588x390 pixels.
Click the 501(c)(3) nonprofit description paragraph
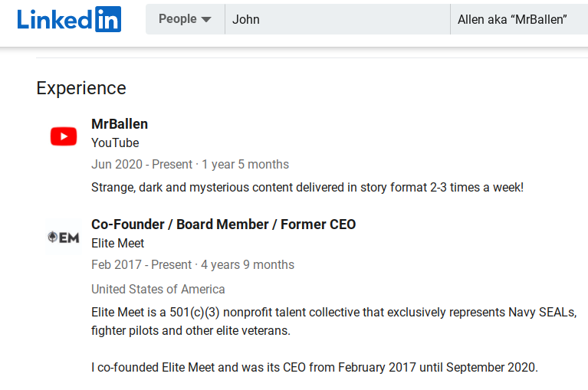pyautogui.click(x=333, y=322)
